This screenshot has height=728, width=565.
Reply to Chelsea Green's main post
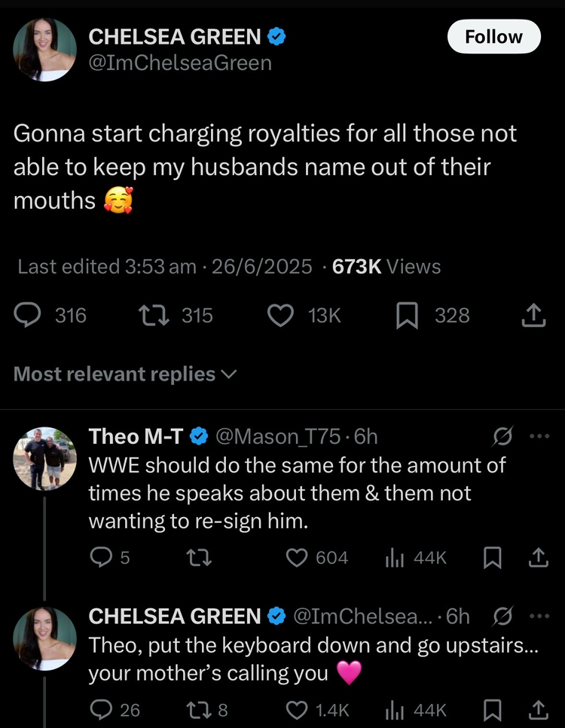[x=30, y=315]
